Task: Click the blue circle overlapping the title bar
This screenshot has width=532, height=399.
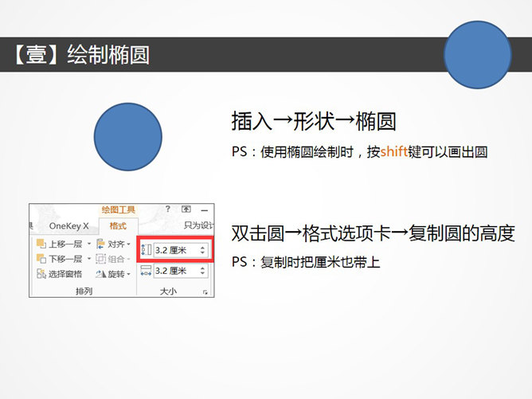Action: click(477, 55)
